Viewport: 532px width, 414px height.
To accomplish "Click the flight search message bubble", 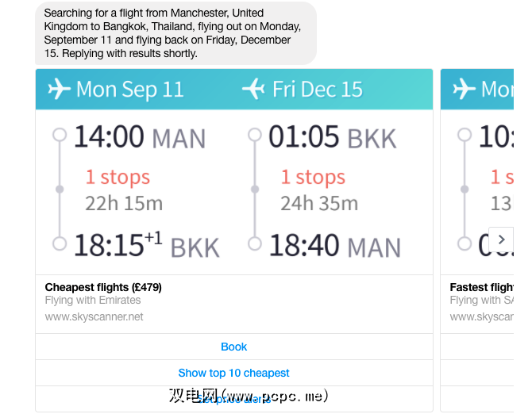I will point(175,33).
